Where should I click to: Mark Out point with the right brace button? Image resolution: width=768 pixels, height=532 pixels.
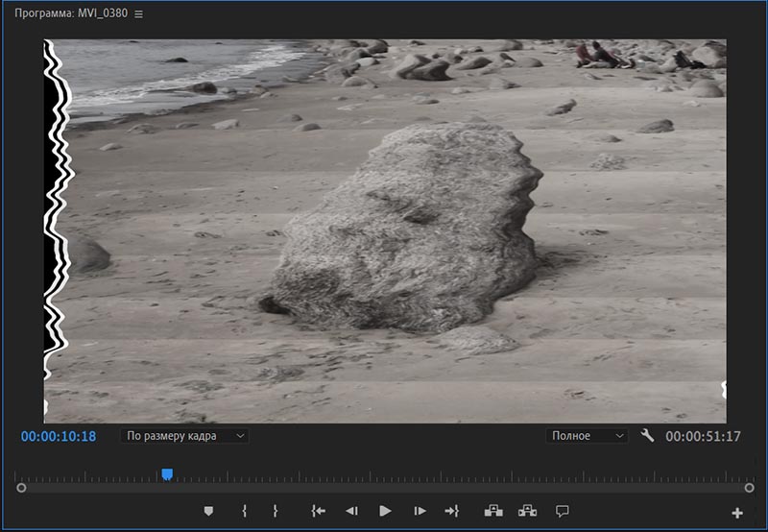(x=276, y=511)
